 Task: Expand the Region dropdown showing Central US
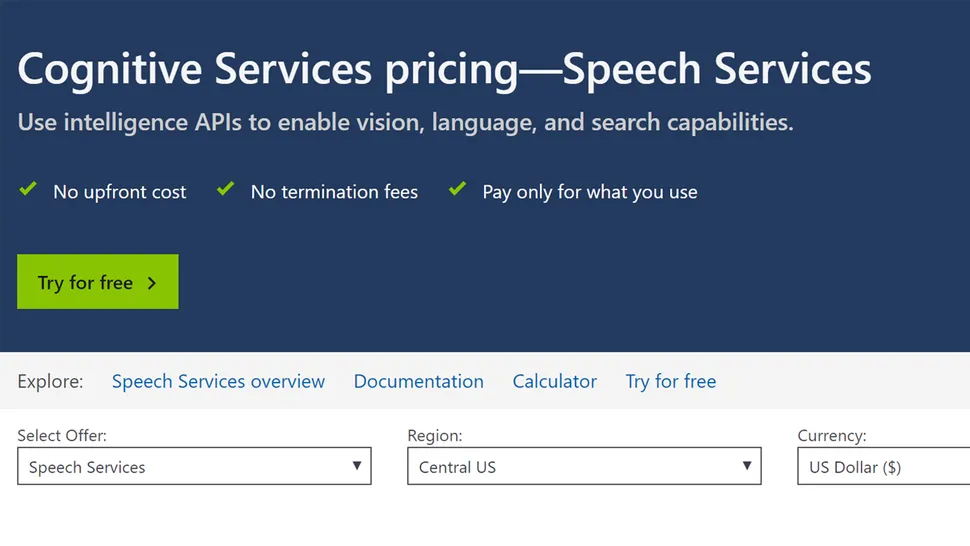click(584, 466)
